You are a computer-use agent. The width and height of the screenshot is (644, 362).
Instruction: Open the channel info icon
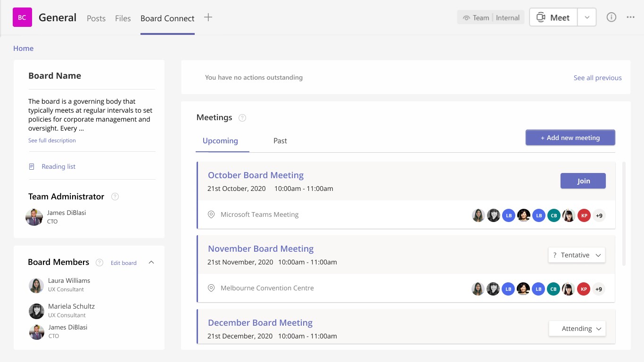click(611, 17)
